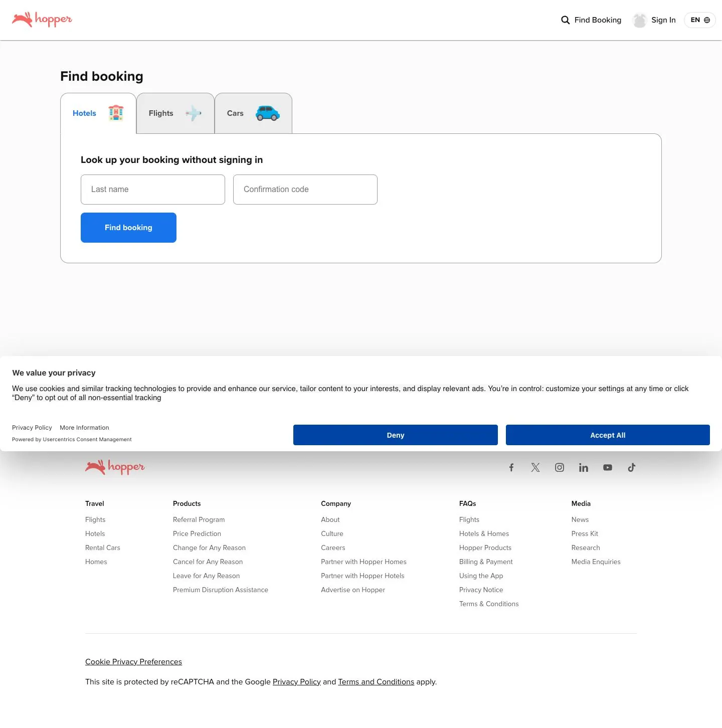Open Terms & Conditions in FAQs
The height and width of the screenshot is (728, 722).
click(x=489, y=604)
